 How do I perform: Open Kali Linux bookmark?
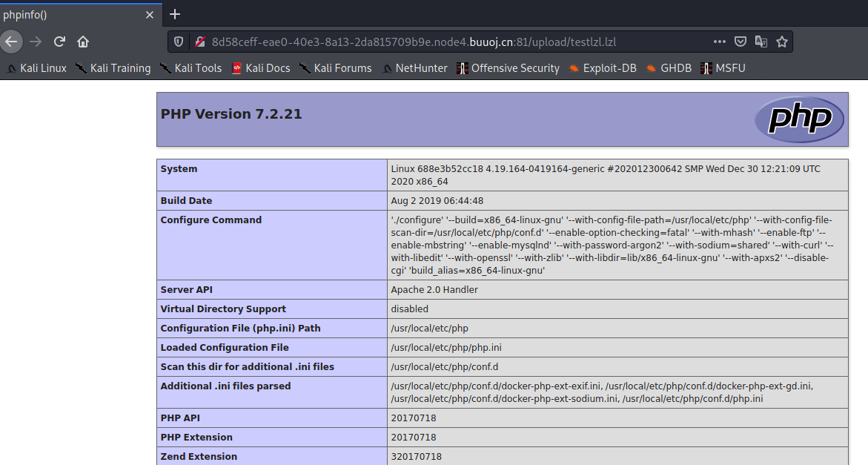click(36, 68)
